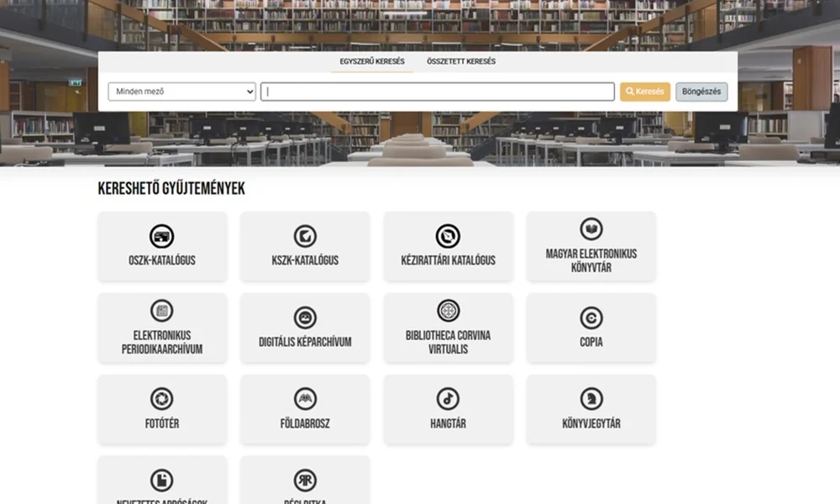
Task: Click the KSZK-Katalógus label text
Action: pos(305,260)
